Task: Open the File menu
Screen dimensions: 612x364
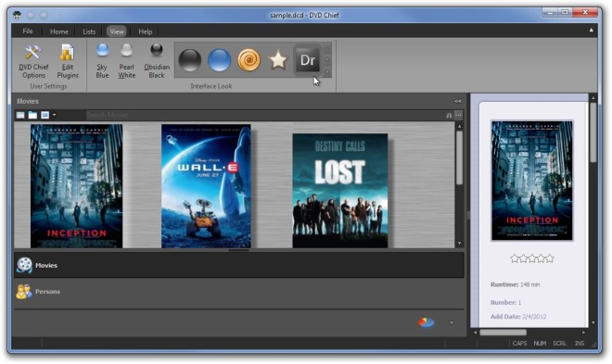Action: pos(27,31)
